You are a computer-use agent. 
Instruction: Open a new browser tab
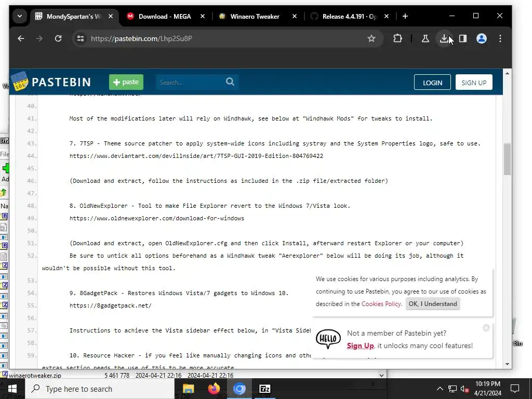click(x=405, y=16)
